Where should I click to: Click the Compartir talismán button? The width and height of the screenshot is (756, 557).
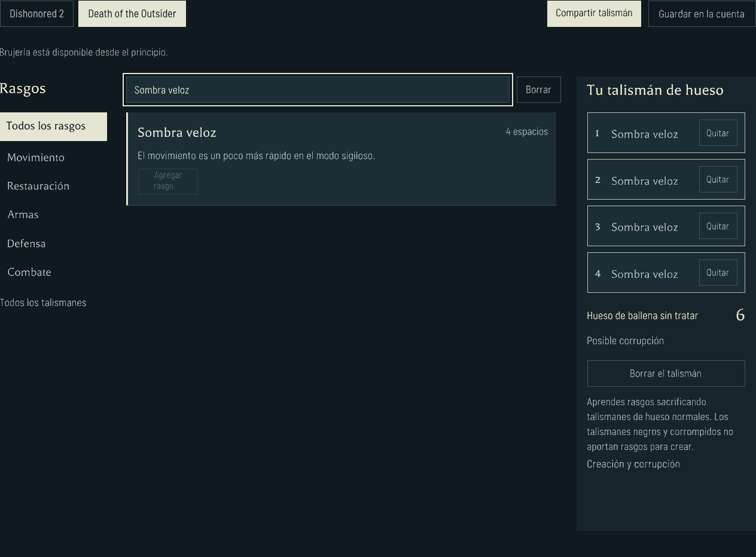(x=594, y=13)
